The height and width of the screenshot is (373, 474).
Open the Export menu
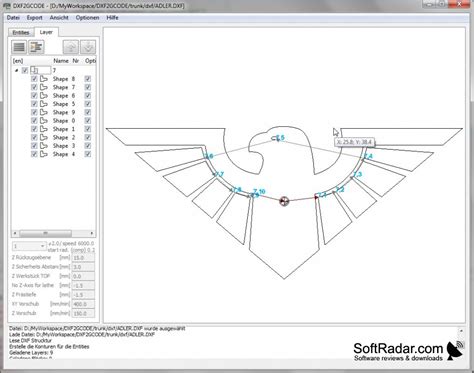(x=35, y=18)
